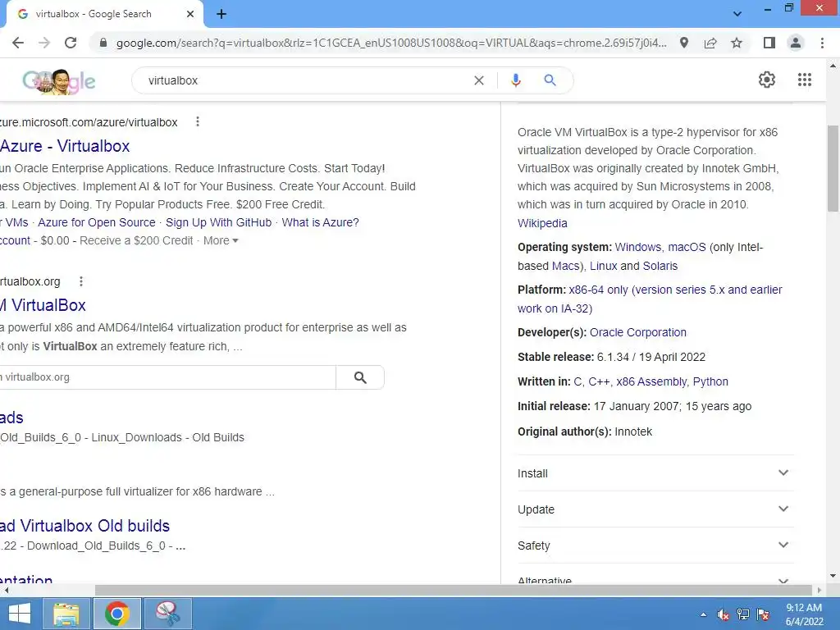The height and width of the screenshot is (630, 840).
Task: Bookmark this page with the star icon
Action: tap(737, 43)
